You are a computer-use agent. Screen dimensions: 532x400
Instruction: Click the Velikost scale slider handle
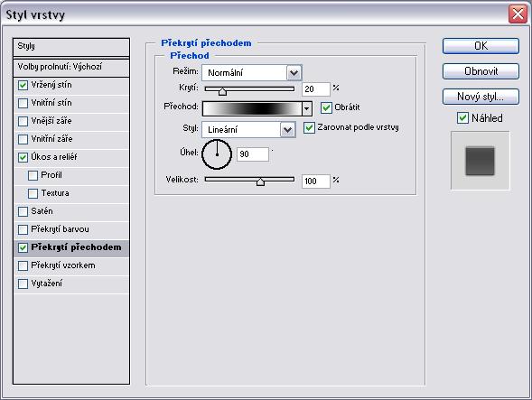click(x=260, y=181)
